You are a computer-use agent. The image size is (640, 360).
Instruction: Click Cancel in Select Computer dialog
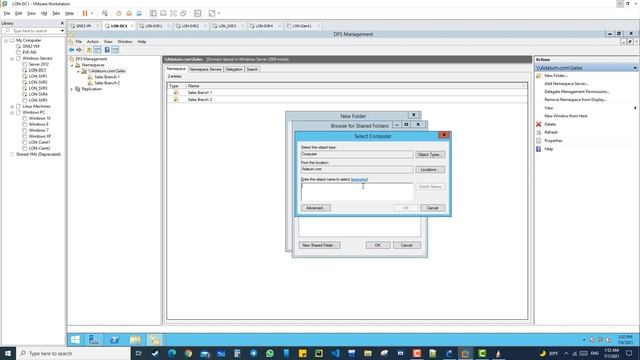click(x=432, y=208)
